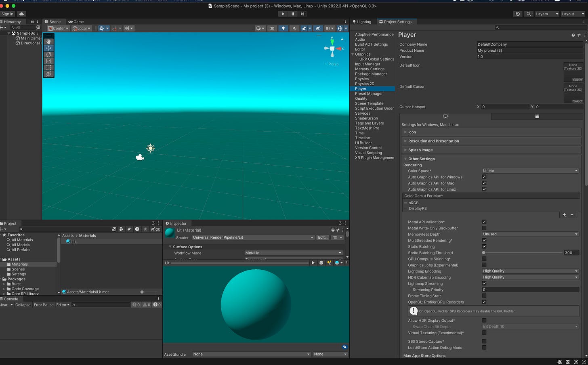Expand Splash Image section

point(491,150)
